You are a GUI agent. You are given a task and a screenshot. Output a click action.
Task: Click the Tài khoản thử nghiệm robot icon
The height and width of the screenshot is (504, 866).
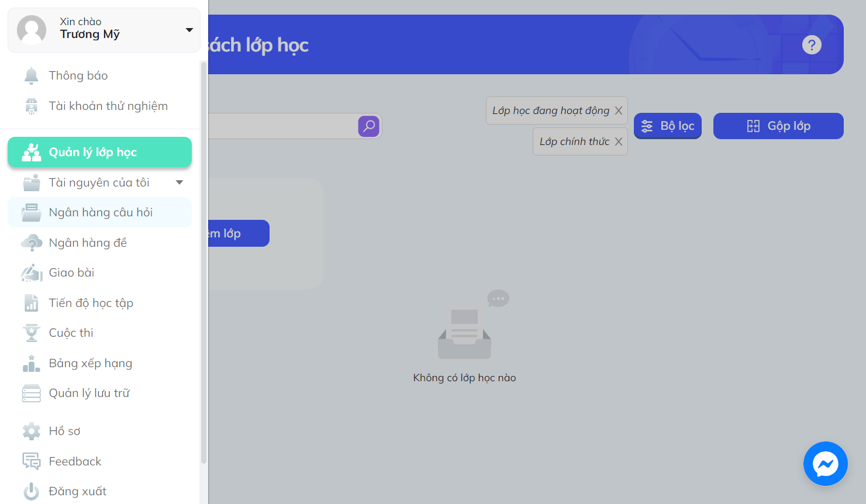click(32, 106)
